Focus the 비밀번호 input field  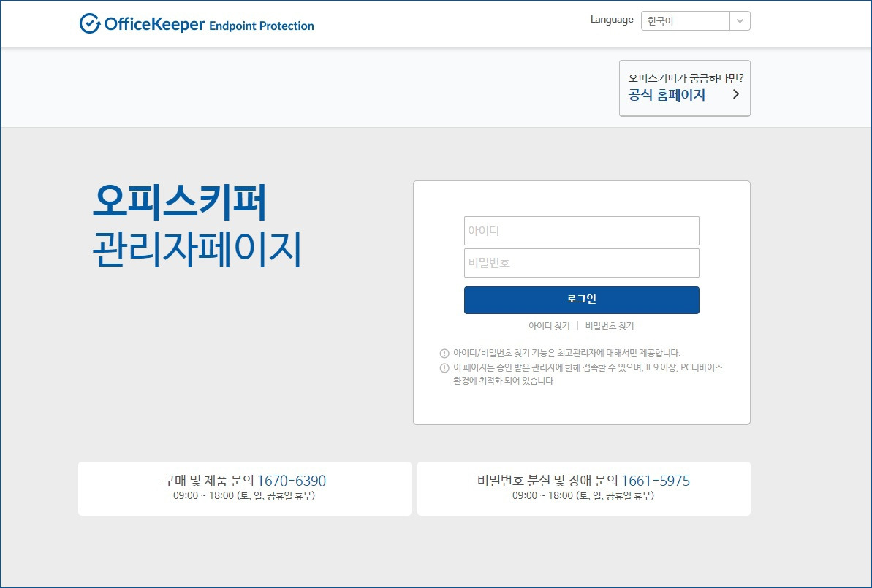pos(582,263)
